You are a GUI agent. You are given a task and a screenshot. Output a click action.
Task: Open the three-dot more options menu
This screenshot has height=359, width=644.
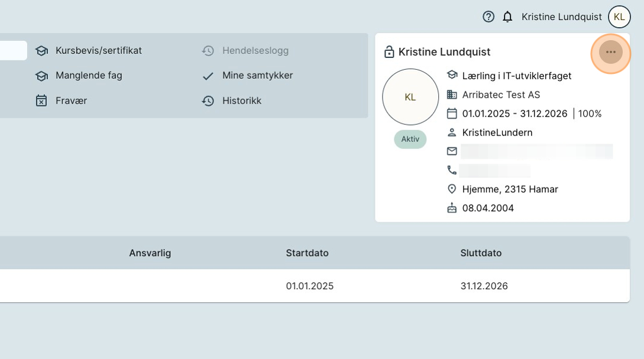pos(611,52)
